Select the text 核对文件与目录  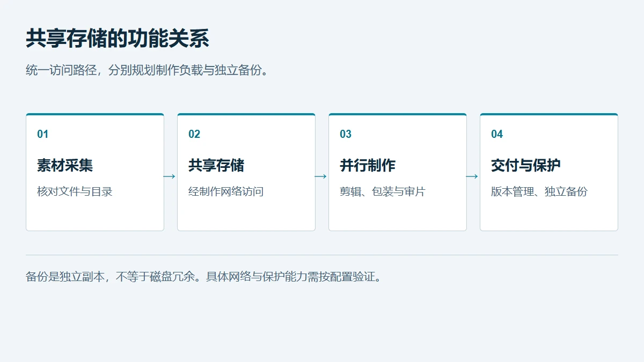(75, 191)
